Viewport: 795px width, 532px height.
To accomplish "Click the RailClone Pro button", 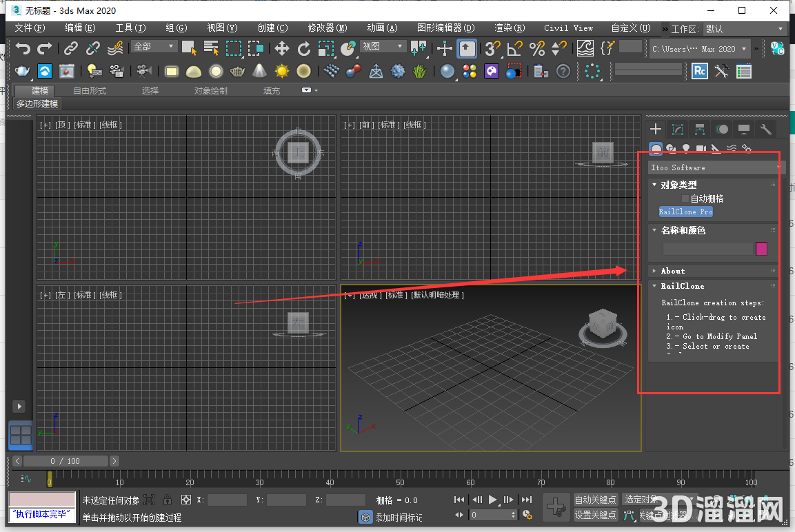I will click(x=685, y=212).
